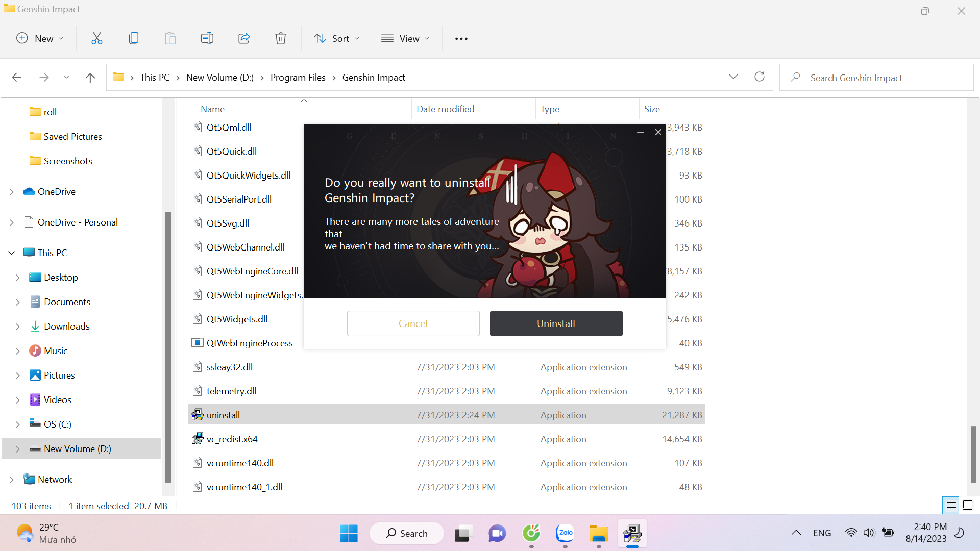Click the ENG language indicator
Image resolution: width=980 pixels, height=551 pixels.
click(822, 533)
